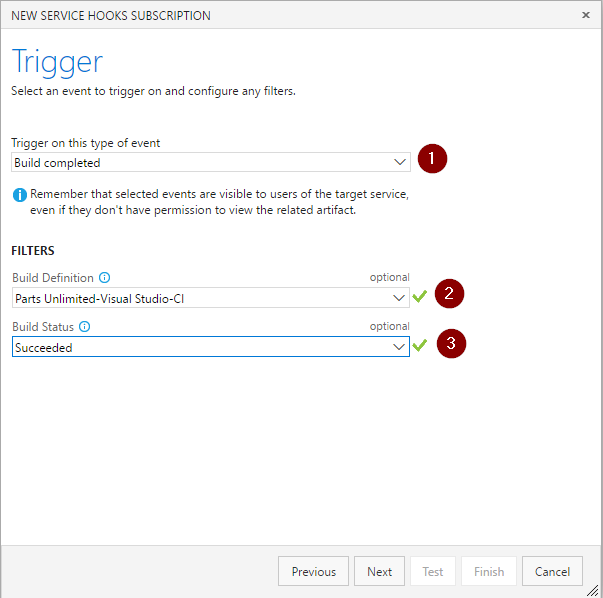Click the red step marker numbered 3

click(451, 343)
